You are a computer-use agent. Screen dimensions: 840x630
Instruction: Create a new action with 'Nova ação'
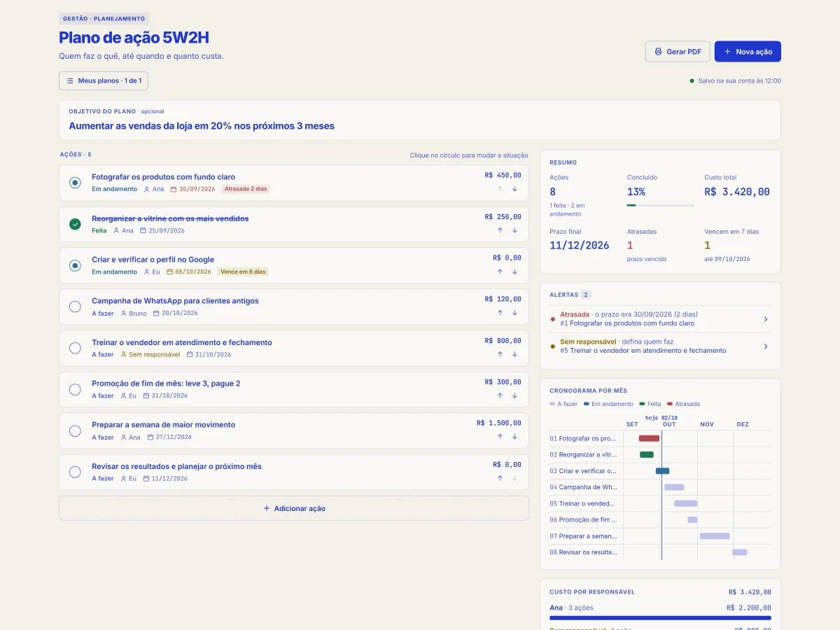748,52
